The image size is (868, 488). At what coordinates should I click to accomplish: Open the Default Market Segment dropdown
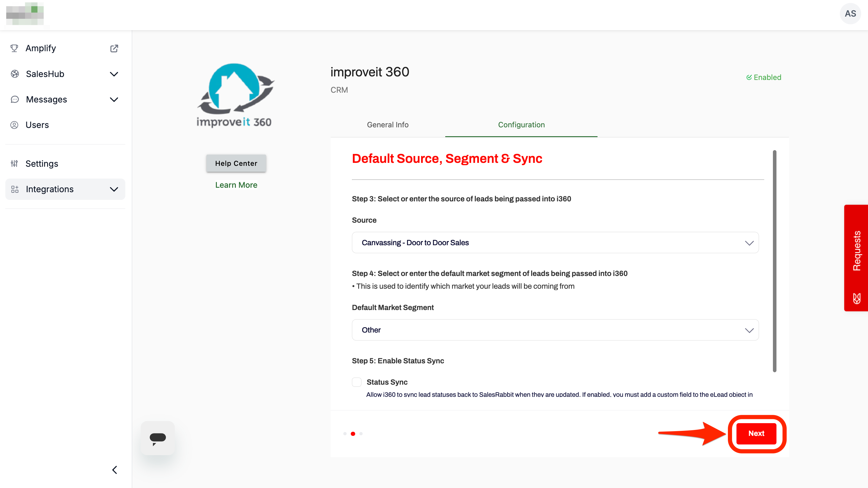tap(555, 330)
